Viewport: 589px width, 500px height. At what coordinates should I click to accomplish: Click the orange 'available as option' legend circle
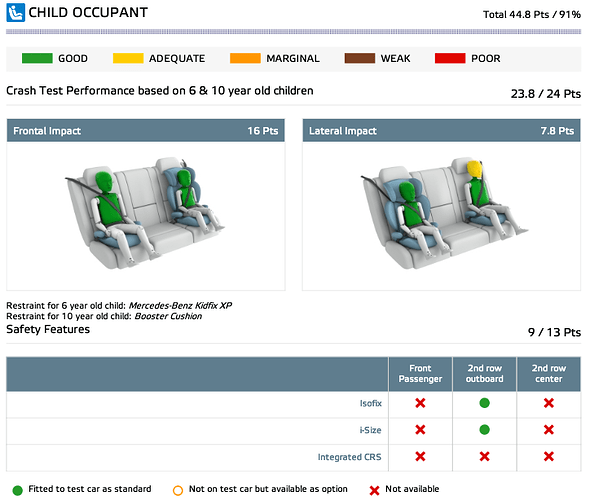point(178,490)
